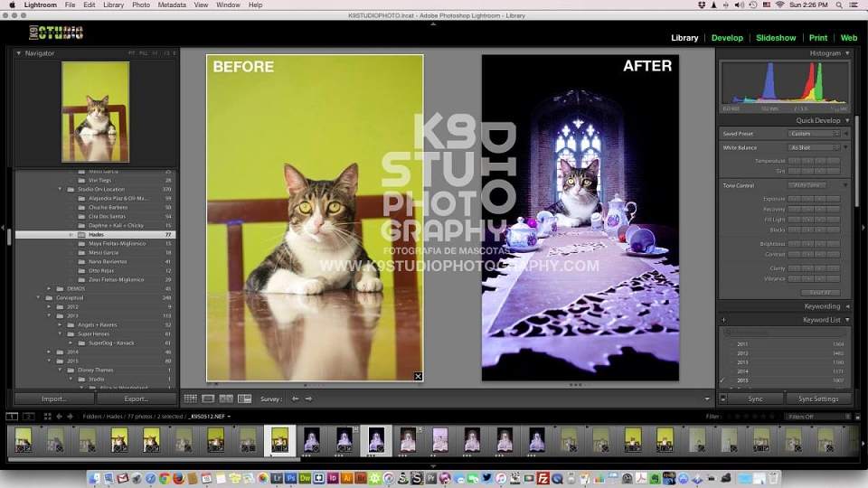Click the Import... button
The width and height of the screenshot is (868, 488).
(53, 399)
